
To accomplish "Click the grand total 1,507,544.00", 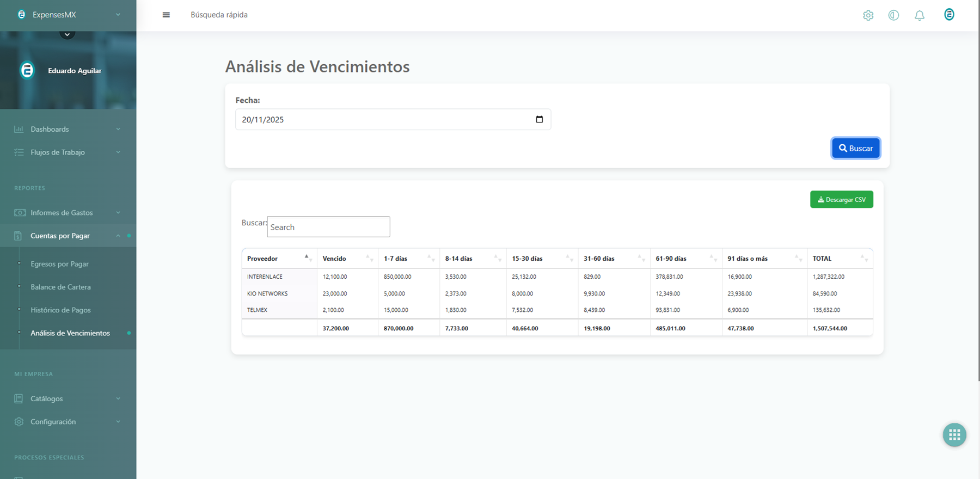I will click(830, 328).
